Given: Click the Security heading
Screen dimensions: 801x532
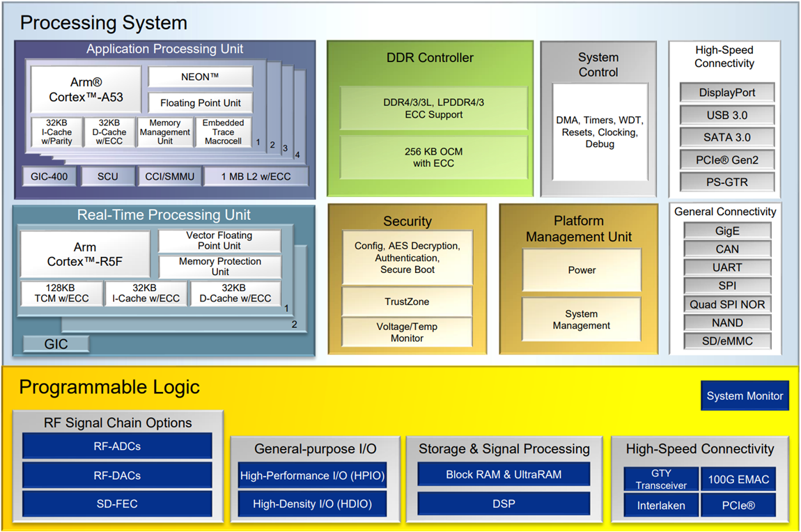Looking at the screenshot, I should point(407,221).
